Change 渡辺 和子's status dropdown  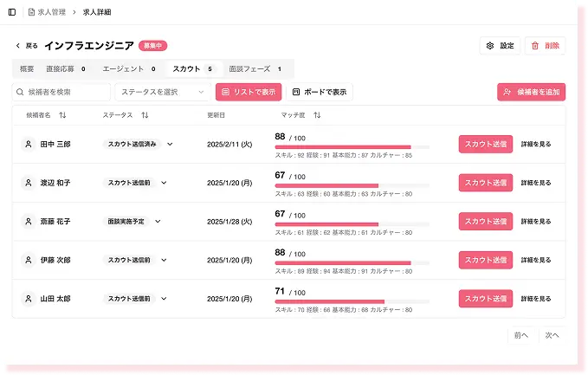pos(164,183)
